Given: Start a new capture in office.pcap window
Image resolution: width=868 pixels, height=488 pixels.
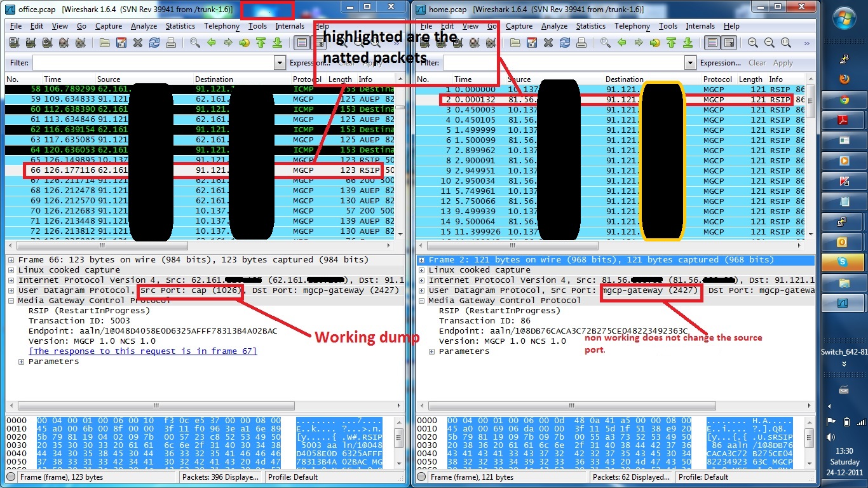Looking at the screenshot, I should 47,43.
